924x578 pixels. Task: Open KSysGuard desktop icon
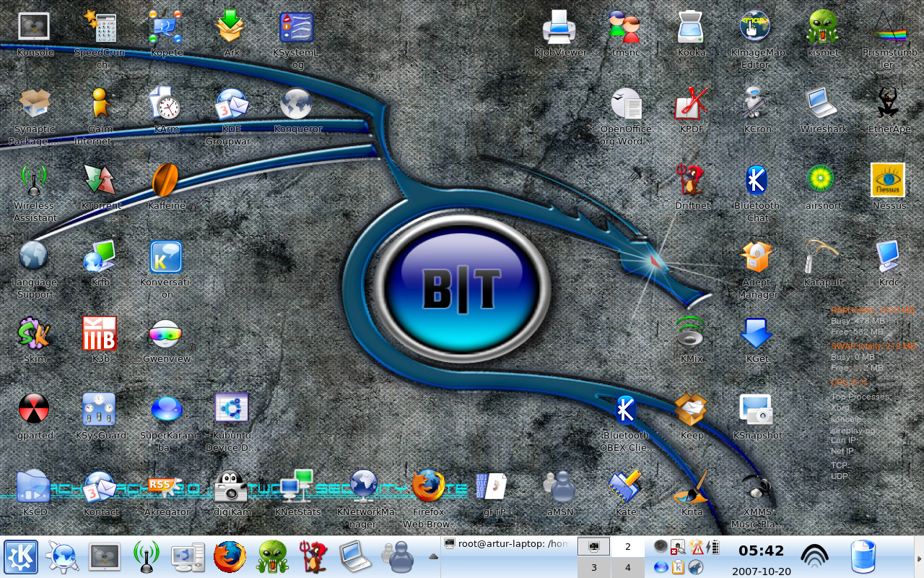[x=100, y=409]
